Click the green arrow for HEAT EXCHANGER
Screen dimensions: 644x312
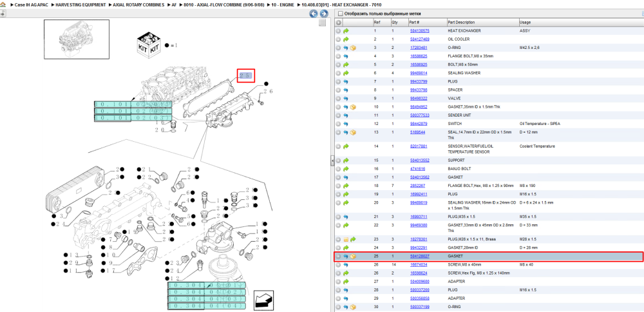tap(346, 31)
